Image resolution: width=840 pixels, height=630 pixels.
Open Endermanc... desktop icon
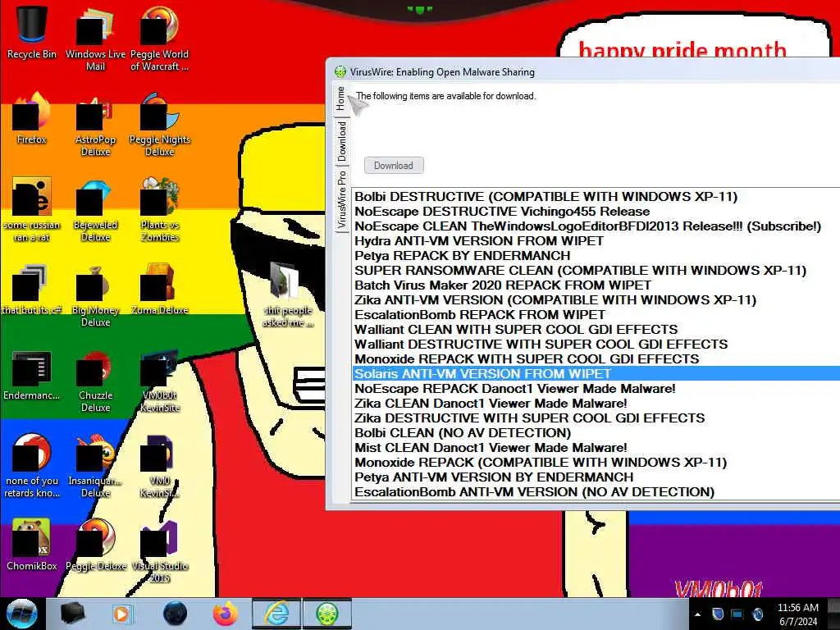[32, 375]
